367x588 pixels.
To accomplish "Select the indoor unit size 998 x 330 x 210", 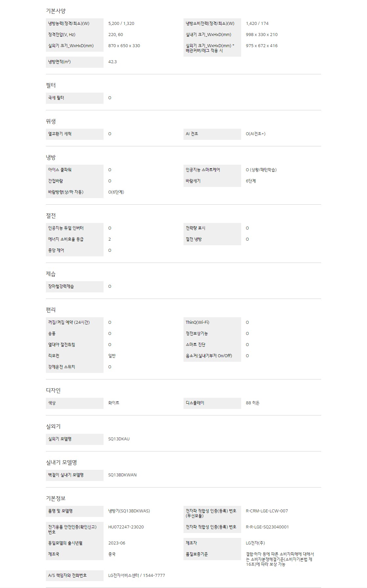I will 261,35.
